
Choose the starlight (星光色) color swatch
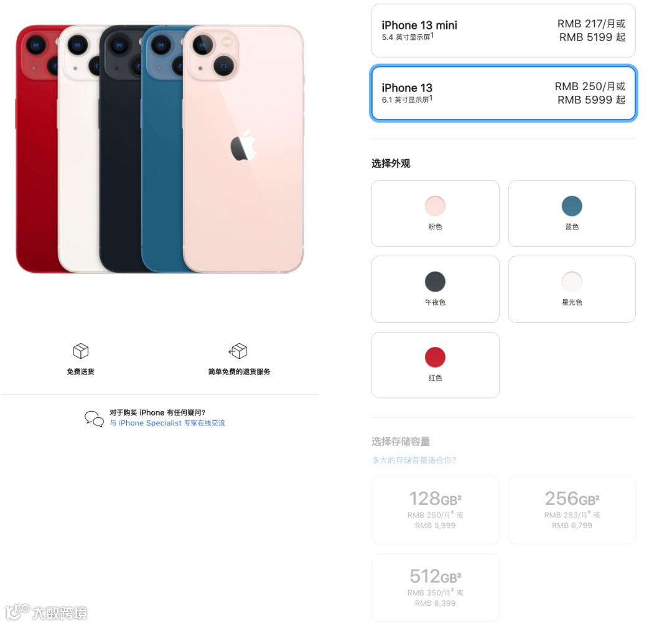(572, 289)
